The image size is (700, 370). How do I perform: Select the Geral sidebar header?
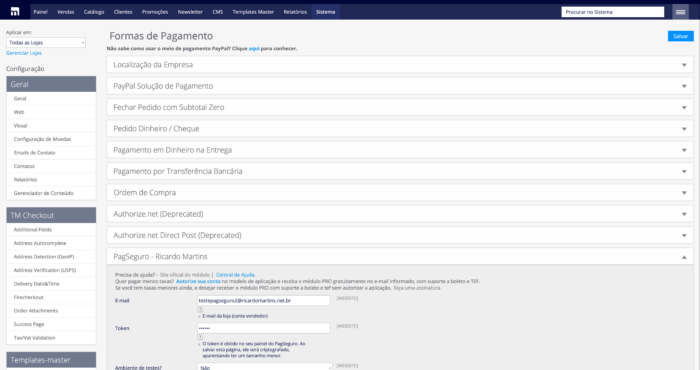tap(51, 84)
